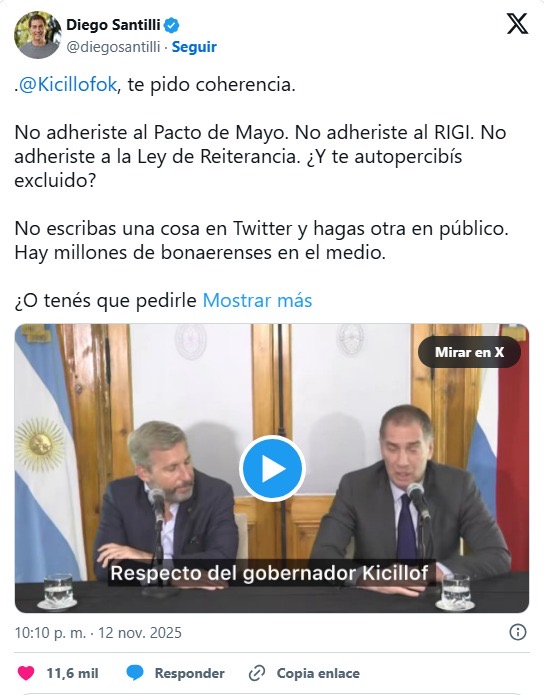This screenshot has height=695, width=544.
Task: Click the Responder button label
Action: tap(189, 673)
